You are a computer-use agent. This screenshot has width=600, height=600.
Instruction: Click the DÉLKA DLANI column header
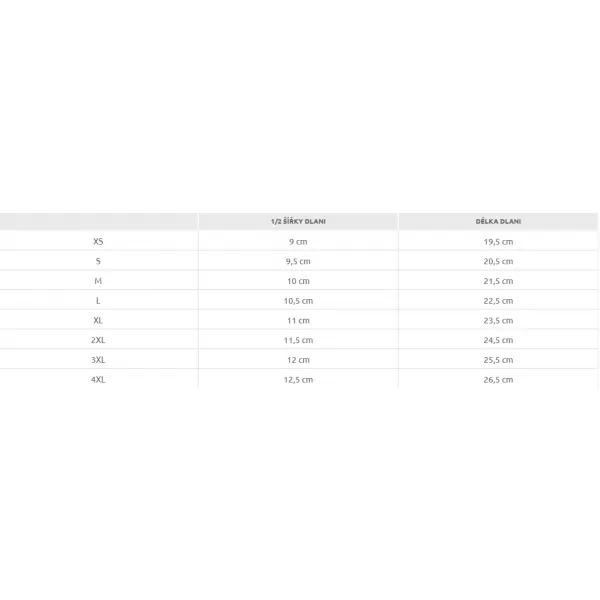coord(498,221)
